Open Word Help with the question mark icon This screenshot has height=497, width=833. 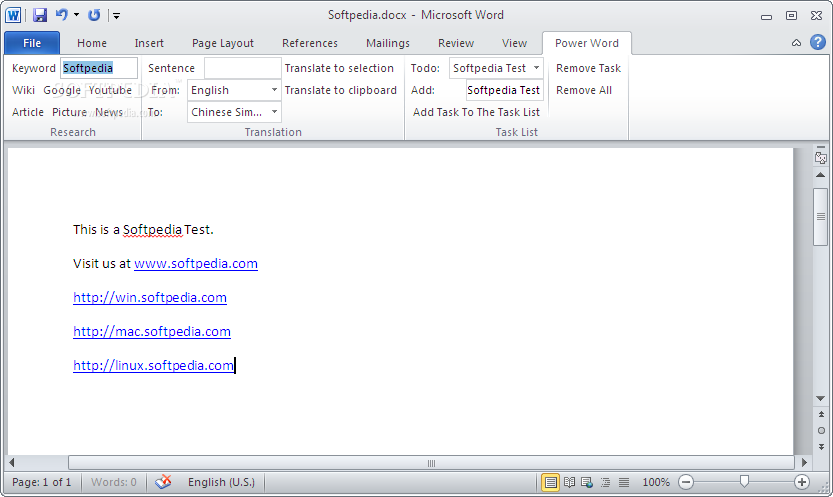pos(818,42)
